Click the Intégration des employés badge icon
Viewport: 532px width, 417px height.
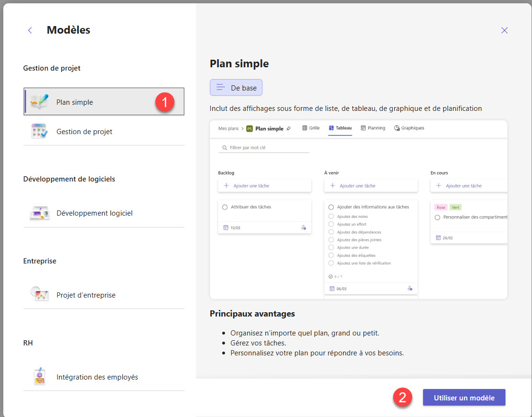(x=39, y=377)
